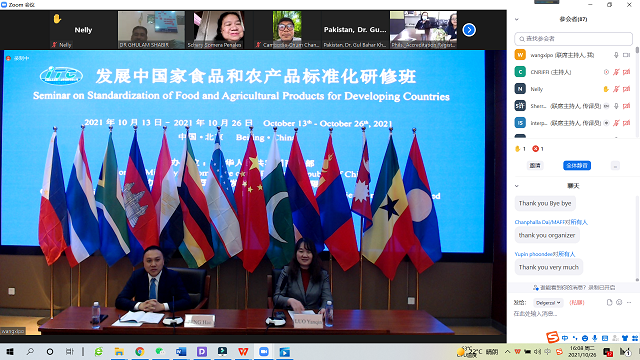Image resolution: width=640 pixels, height=360 pixels.
Task: Collapse the participants panel chevron
Action: click(517, 19)
